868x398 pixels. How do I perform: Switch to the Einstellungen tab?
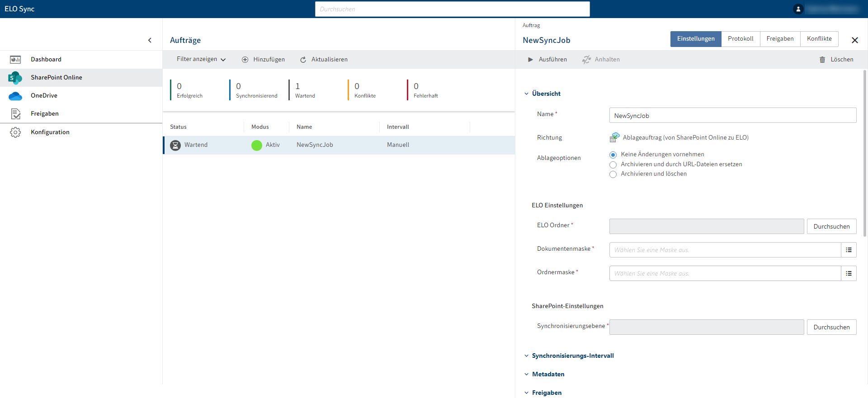[696, 39]
